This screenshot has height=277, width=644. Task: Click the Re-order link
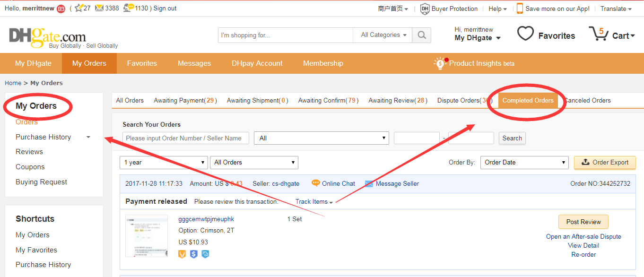583,254
